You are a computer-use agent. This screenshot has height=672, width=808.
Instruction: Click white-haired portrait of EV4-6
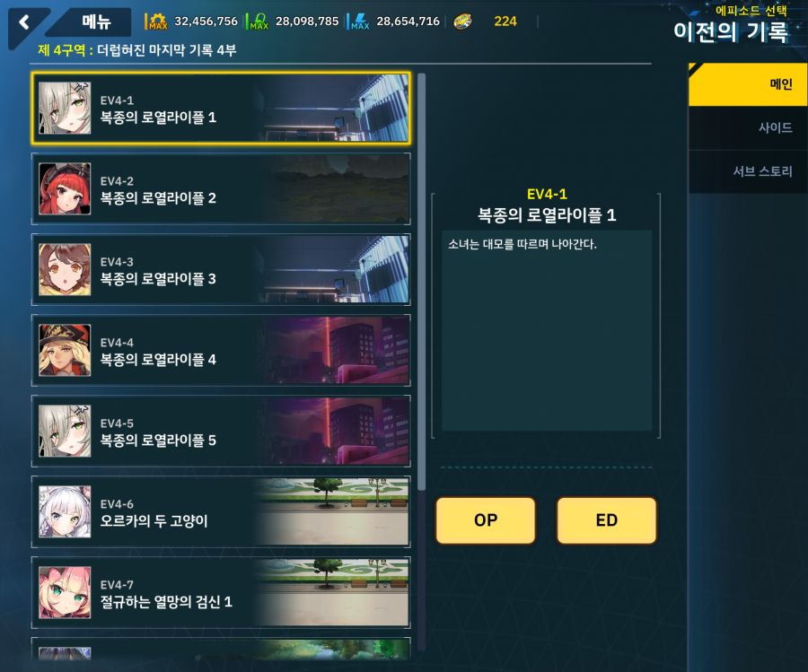coord(65,512)
